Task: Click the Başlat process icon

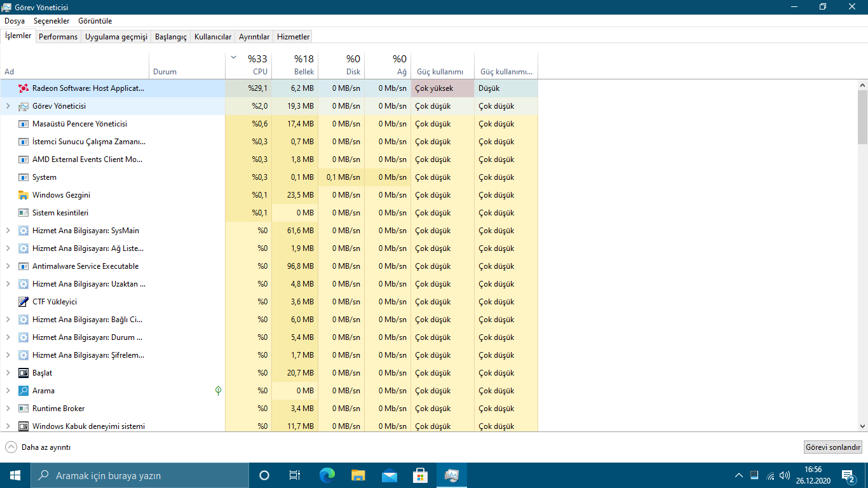Action: point(24,373)
